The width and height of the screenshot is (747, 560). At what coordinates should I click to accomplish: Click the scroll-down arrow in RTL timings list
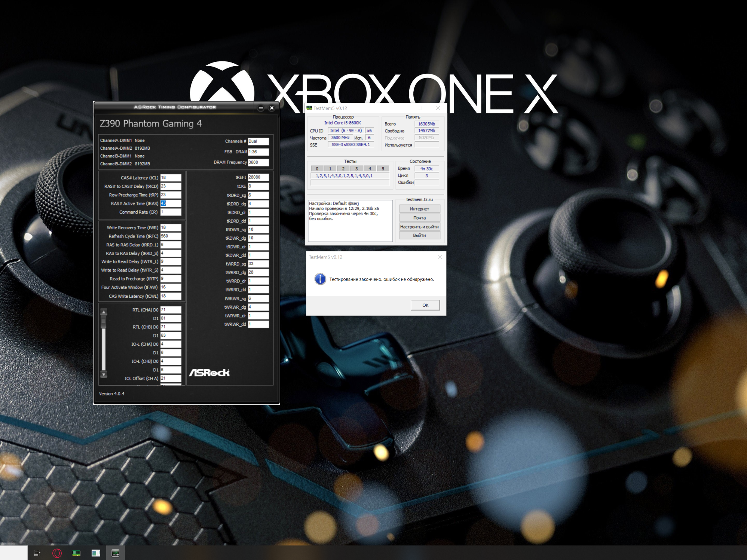pyautogui.click(x=104, y=374)
